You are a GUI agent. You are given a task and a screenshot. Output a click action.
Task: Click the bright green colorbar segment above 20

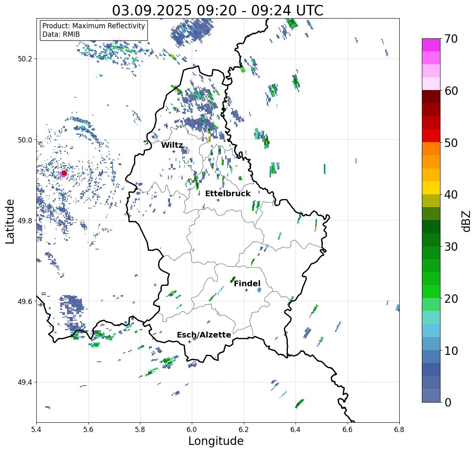(431, 292)
